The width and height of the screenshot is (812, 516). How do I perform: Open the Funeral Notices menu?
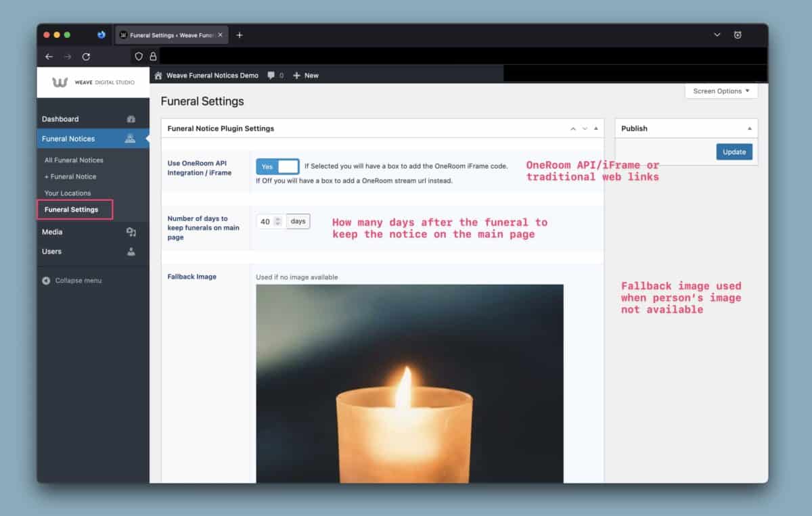68,139
